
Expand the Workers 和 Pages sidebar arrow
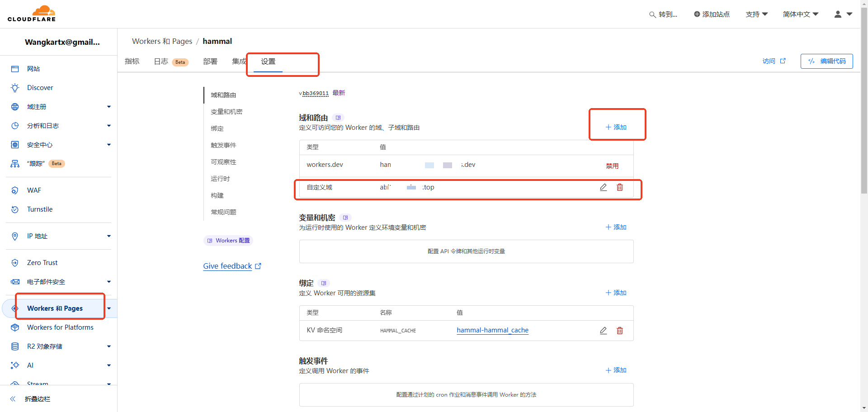(x=109, y=308)
